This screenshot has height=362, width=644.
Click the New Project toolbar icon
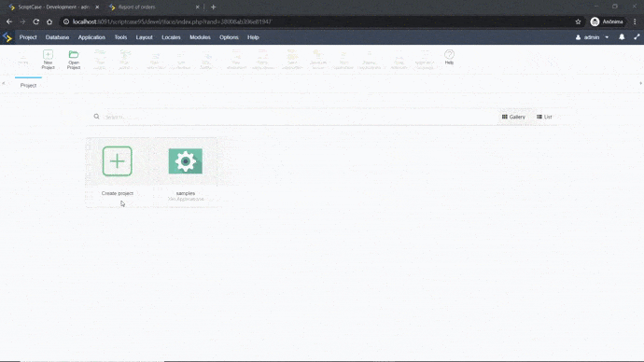48,60
